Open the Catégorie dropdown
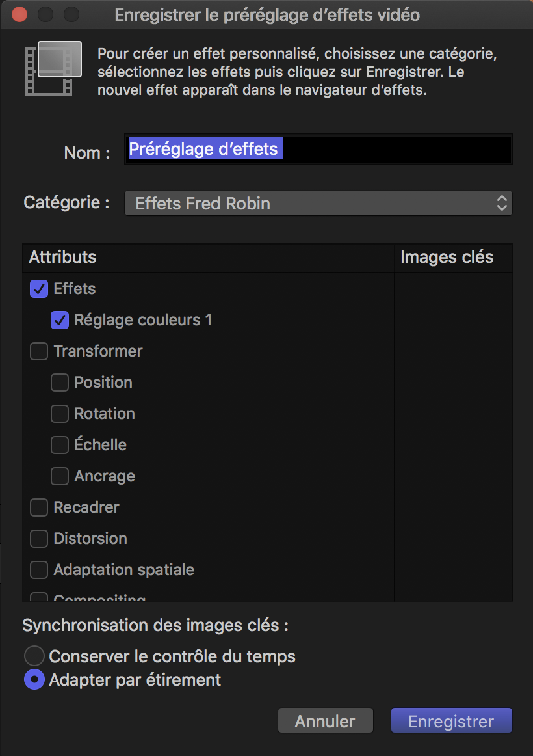 tap(318, 202)
